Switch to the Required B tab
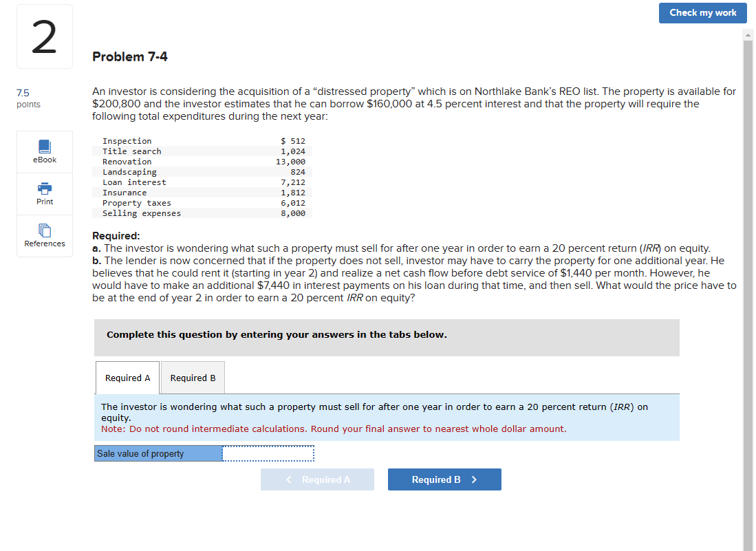This screenshot has height=551, width=756. tap(192, 377)
